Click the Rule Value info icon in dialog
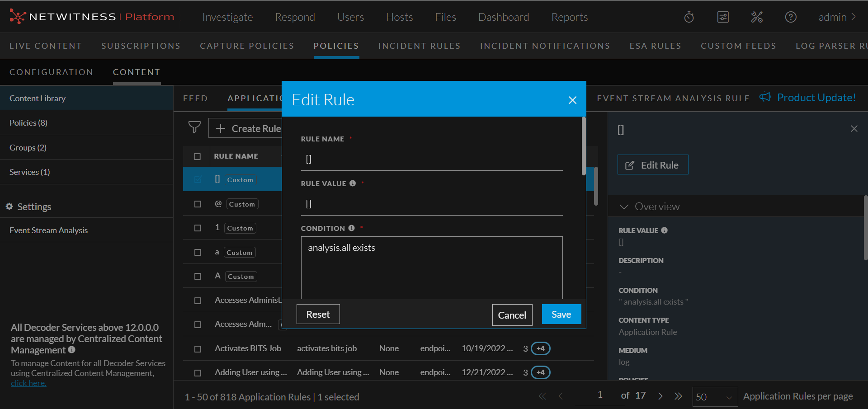Image resolution: width=868 pixels, height=409 pixels. click(x=353, y=183)
